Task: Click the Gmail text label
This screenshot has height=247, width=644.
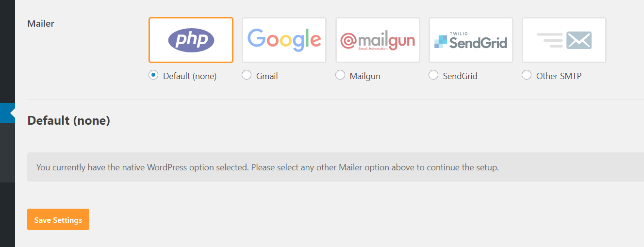Action: tap(267, 76)
